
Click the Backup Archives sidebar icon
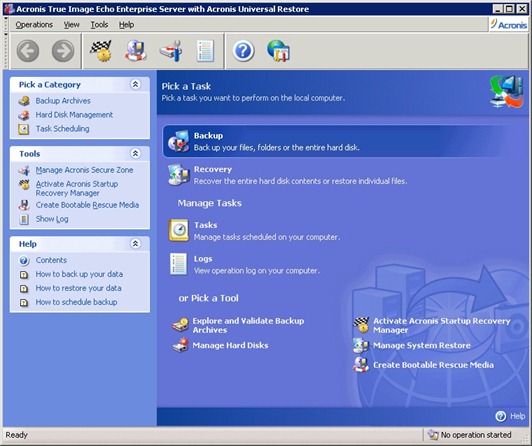pos(24,101)
